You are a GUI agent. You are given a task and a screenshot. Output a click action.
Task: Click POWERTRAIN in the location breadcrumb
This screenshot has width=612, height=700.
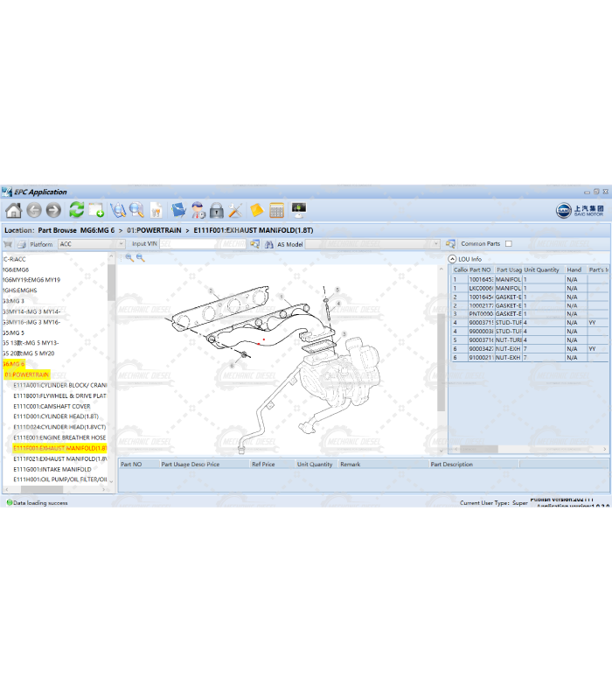(155, 230)
